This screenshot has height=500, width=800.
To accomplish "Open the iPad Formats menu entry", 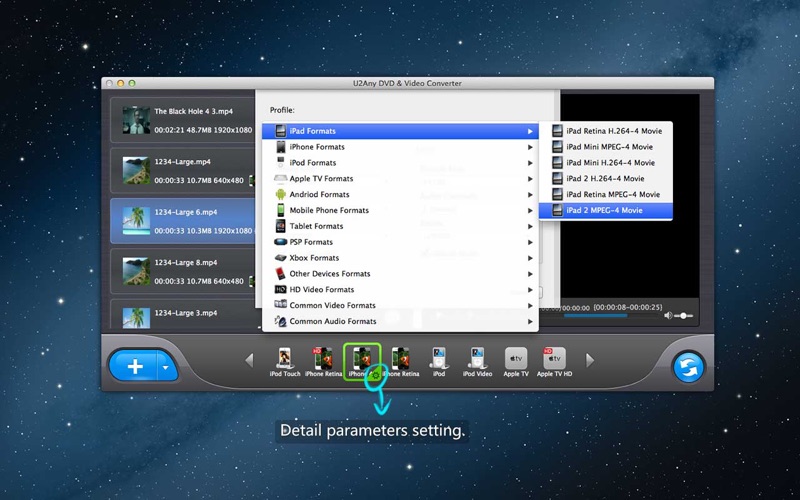I will (x=400, y=131).
